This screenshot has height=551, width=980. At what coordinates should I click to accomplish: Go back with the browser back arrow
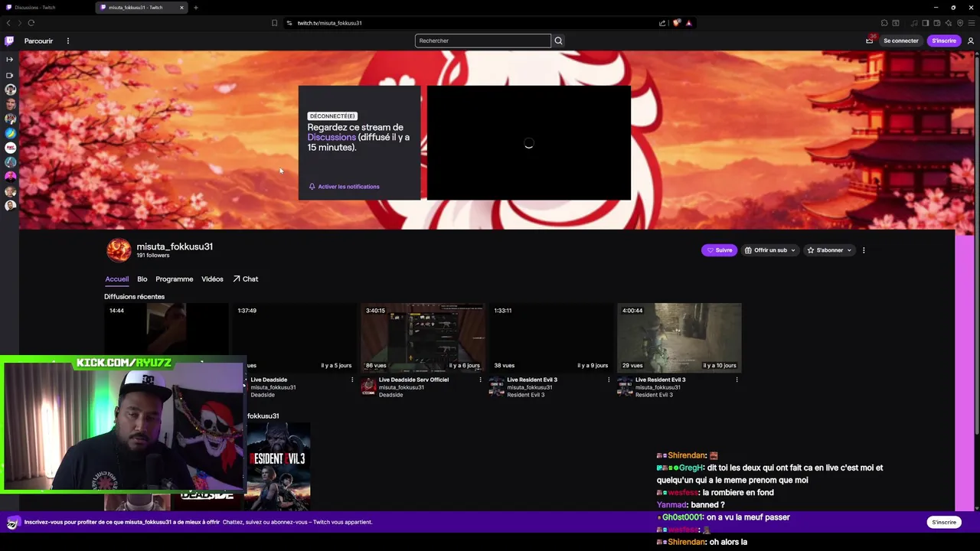pyautogui.click(x=8, y=23)
